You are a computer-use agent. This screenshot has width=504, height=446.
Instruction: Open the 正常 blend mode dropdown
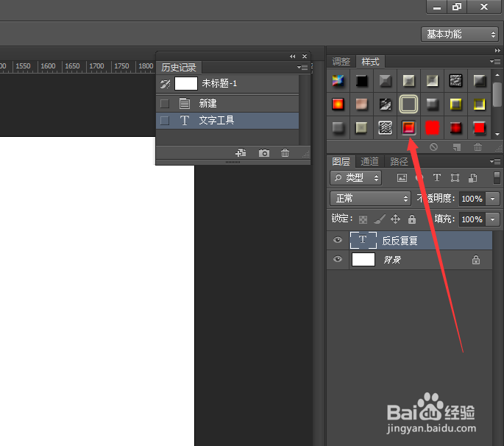370,199
